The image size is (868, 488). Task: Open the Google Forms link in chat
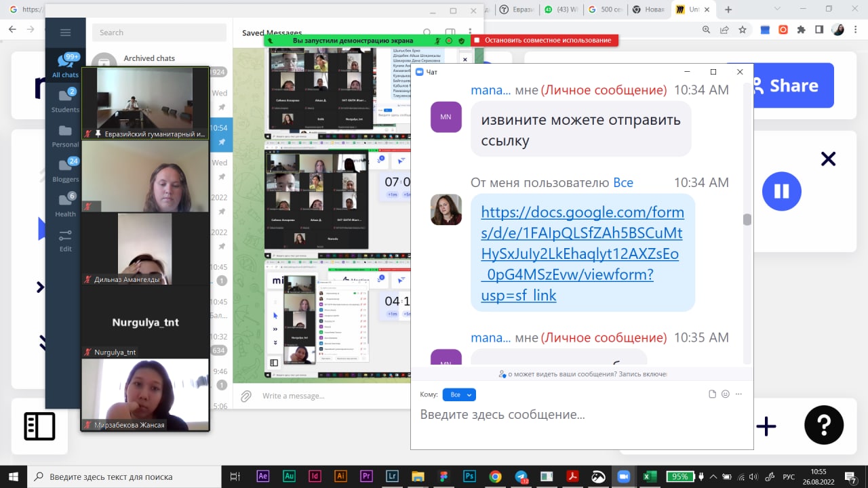pos(582,253)
